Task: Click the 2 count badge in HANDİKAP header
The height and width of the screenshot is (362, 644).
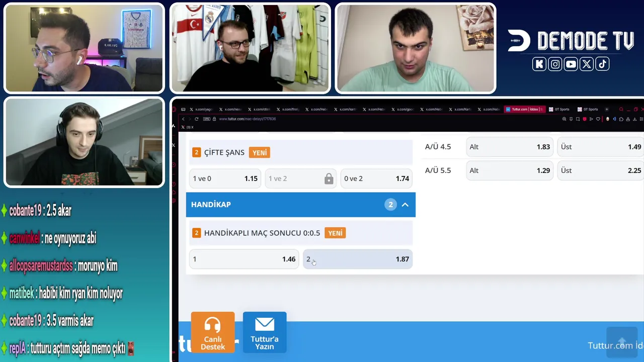Action: coord(390,205)
